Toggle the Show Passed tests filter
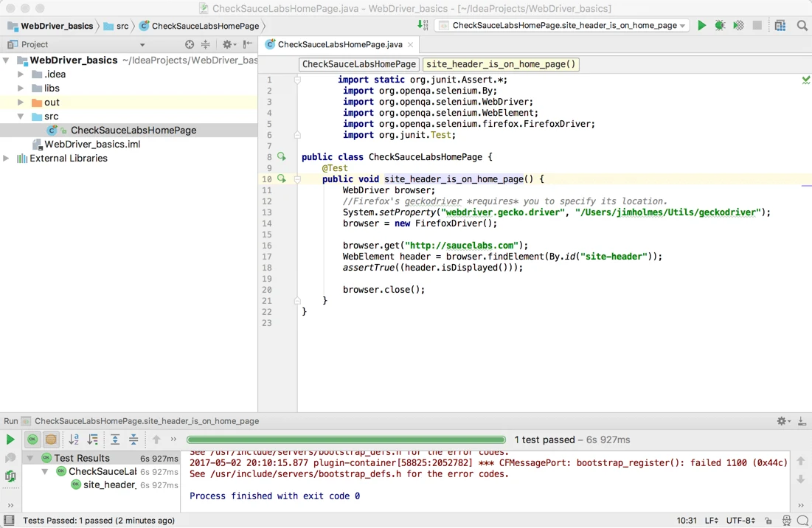This screenshot has height=528, width=812. pos(32,440)
